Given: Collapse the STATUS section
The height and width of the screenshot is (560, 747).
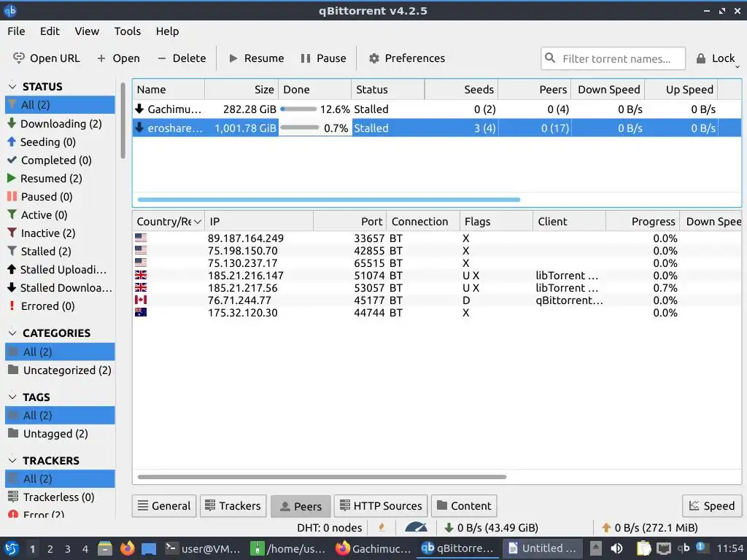Looking at the screenshot, I should pyautogui.click(x=13, y=86).
